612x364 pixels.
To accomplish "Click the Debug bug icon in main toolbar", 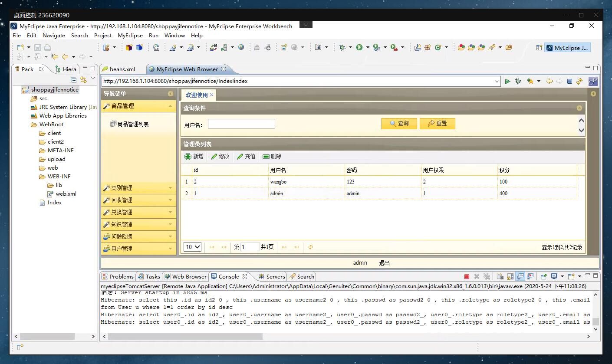I will click(x=342, y=47).
